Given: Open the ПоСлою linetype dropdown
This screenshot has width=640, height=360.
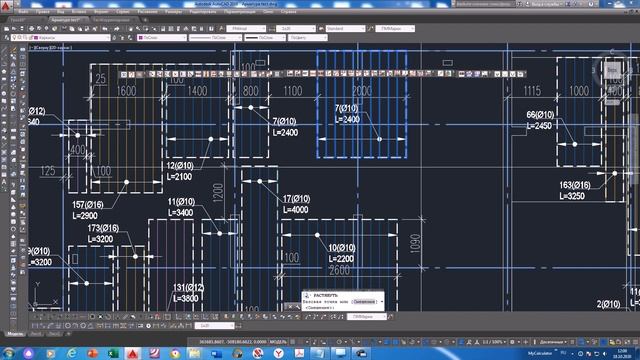Looking at the screenshot, I should click(x=215, y=38).
